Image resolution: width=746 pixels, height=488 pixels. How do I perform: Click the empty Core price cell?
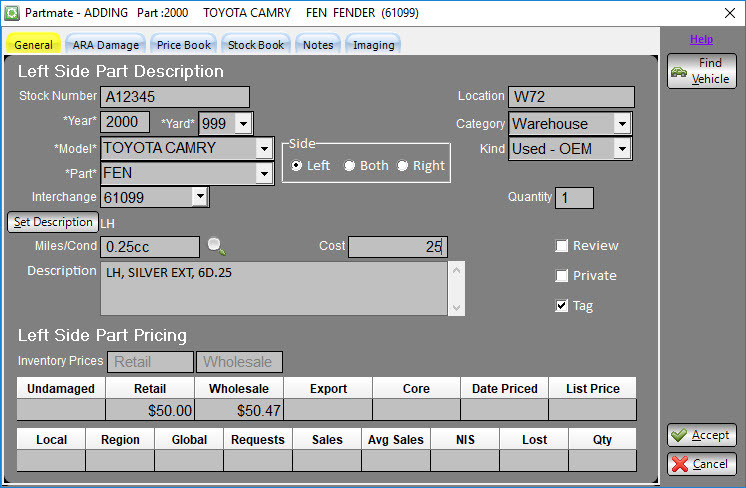(x=416, y=410)
